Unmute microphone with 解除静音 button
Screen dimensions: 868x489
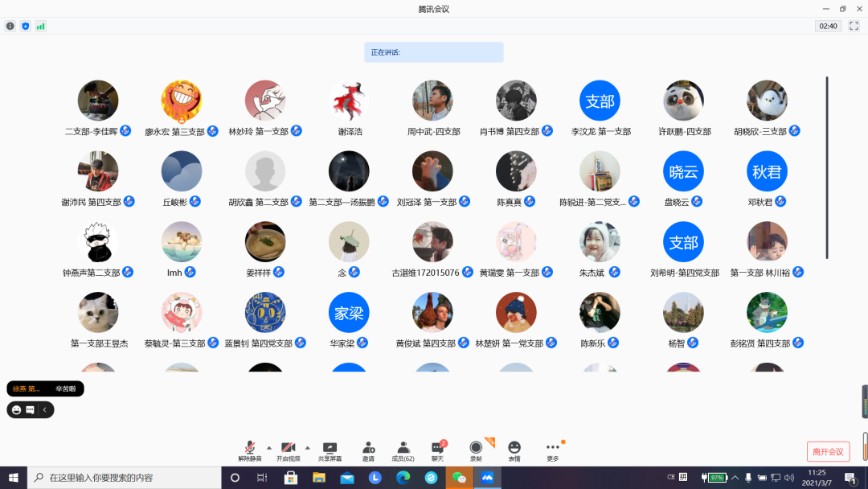coord(250,450)
